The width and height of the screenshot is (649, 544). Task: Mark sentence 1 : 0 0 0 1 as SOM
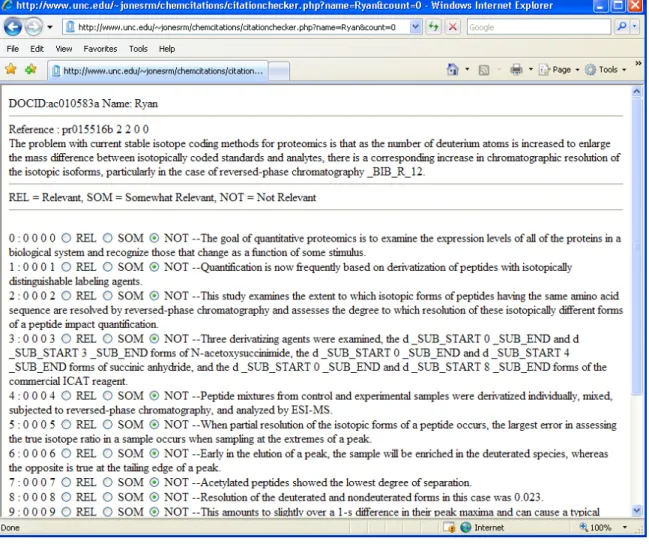pyautogui.click(x=108, y=267)
